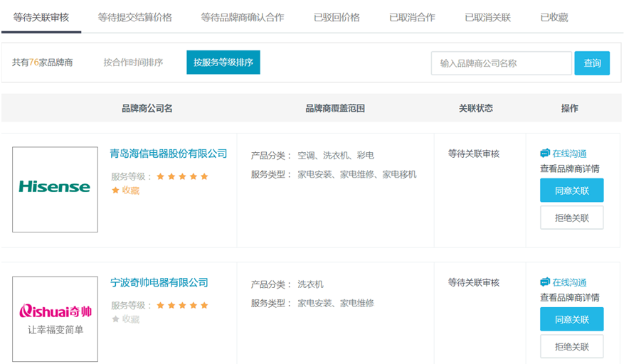Sort by 按合作时间排序

(133, 63)
